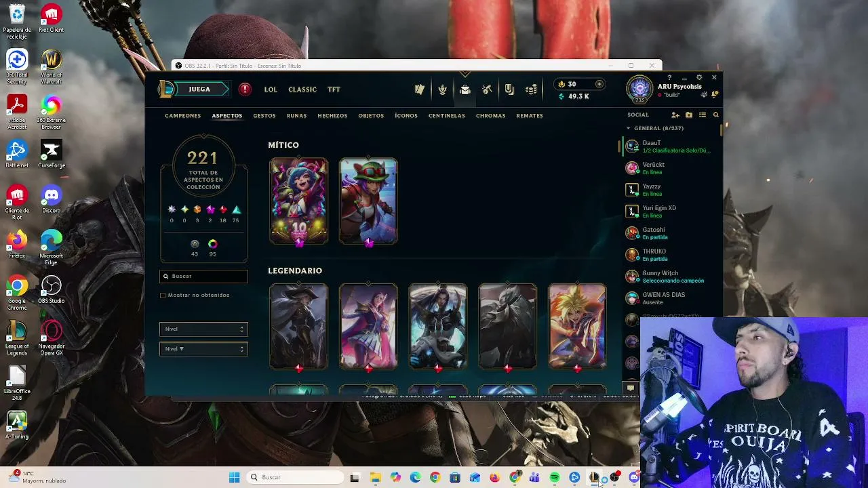Open the profile laurel icon in top bar
The height and width of the screenshot is (488, 868).
(x=442, y=89)
